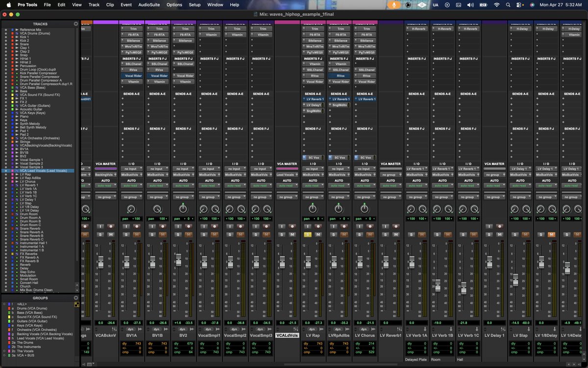
Task: Open the Apple menu
Action: (8, 4)
